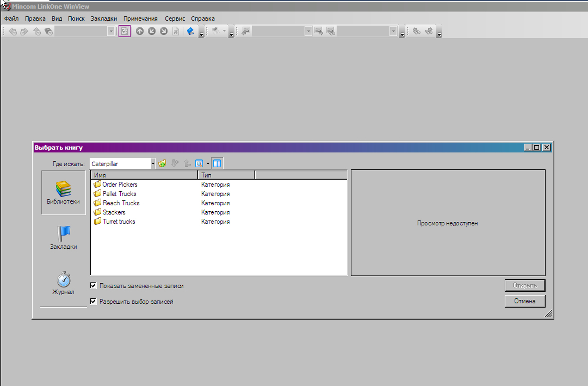
Task: Click the search view icon in dialog toolbar
Action: tap(199, 164)
